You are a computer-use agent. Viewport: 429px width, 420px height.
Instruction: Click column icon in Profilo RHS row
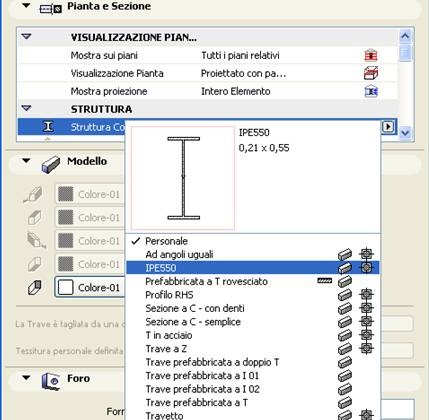(366, 294)
